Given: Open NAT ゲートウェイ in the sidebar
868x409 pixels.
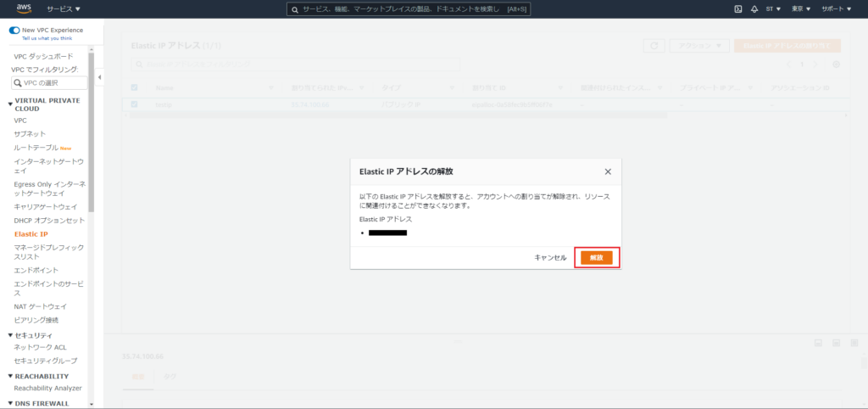Looking at the screenshot, I should (40, 306).
